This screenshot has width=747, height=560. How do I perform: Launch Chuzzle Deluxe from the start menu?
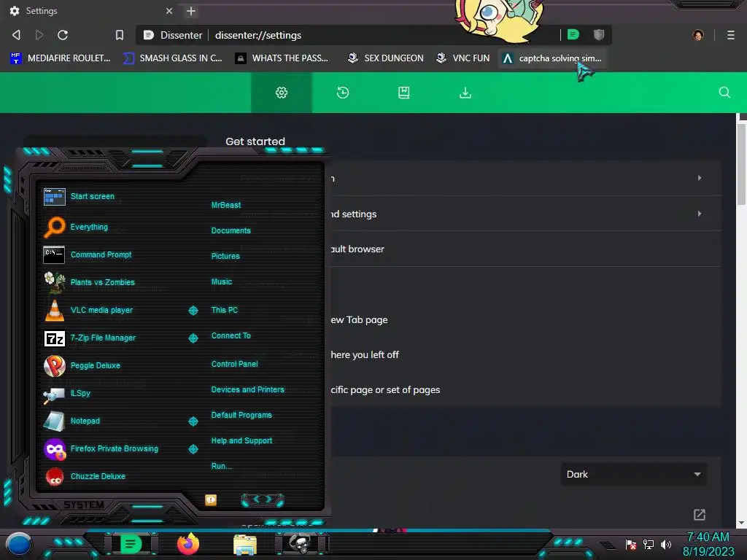coord(98,476)
